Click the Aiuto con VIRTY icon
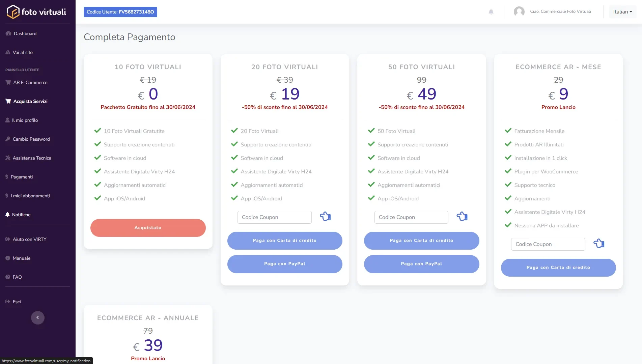642x364 pixels. [x=8, y=239]
